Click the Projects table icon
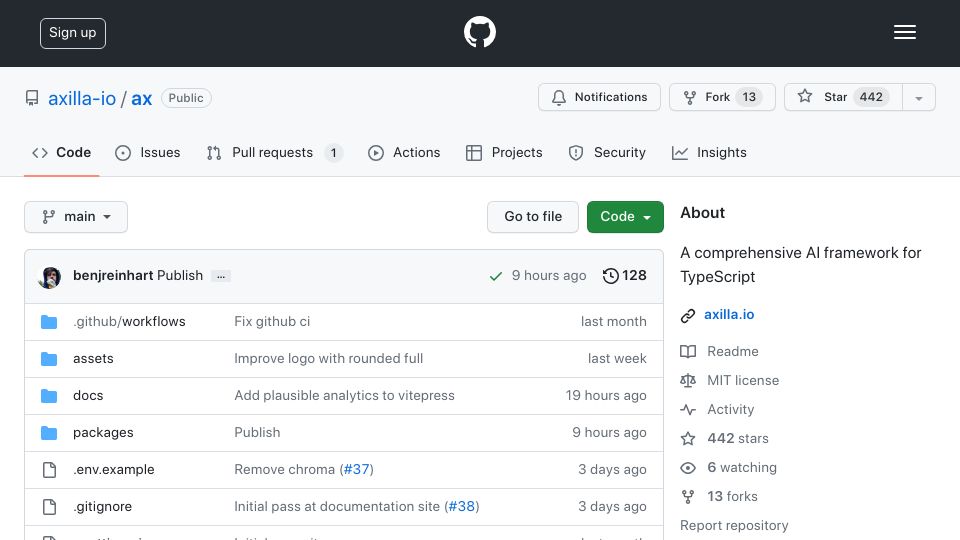 (x=473, y=152)
